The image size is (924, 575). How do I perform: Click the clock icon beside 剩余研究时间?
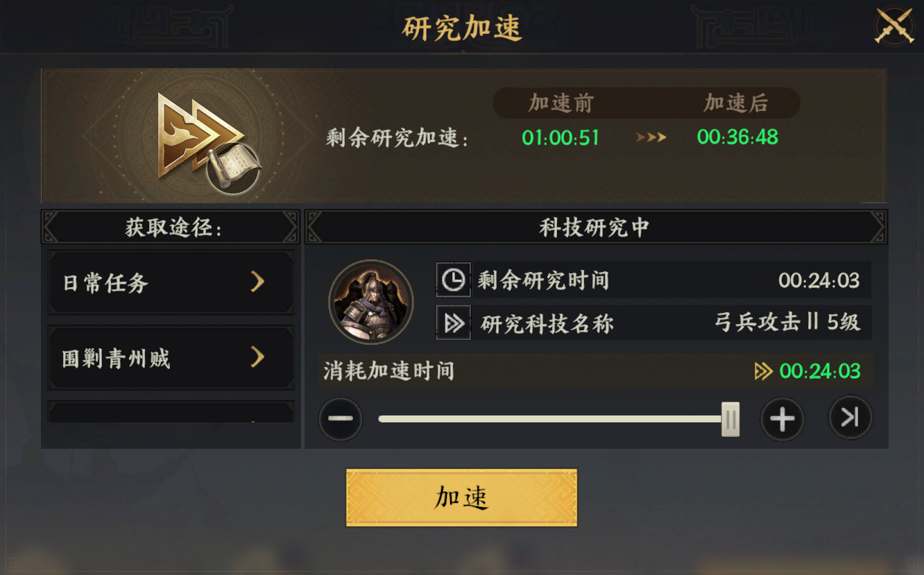[x=453, y=280]
